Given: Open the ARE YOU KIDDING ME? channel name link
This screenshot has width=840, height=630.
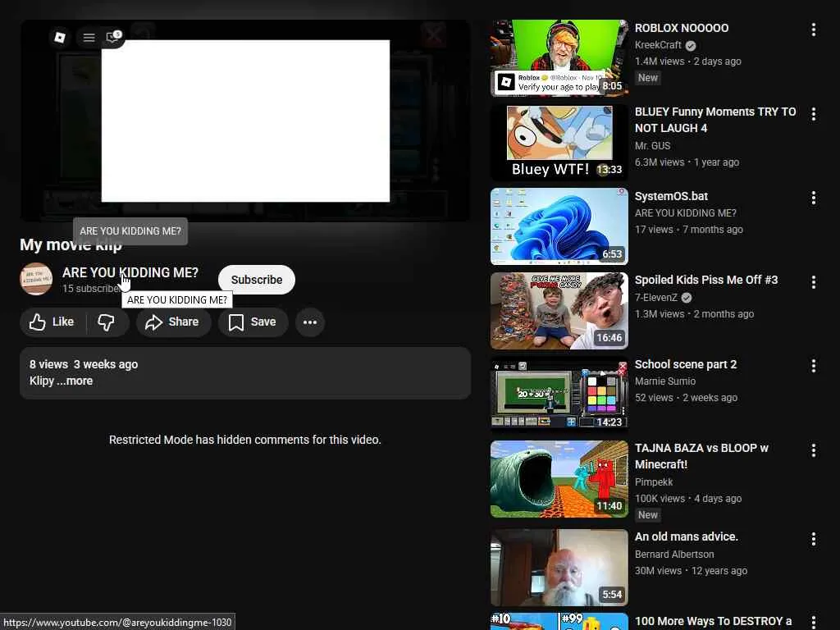Looking at the screenshot, I should [x=130, y=272].
